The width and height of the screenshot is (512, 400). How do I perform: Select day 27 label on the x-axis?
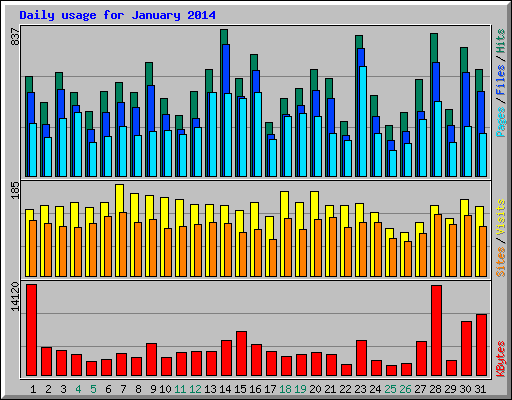coord(420,389)
